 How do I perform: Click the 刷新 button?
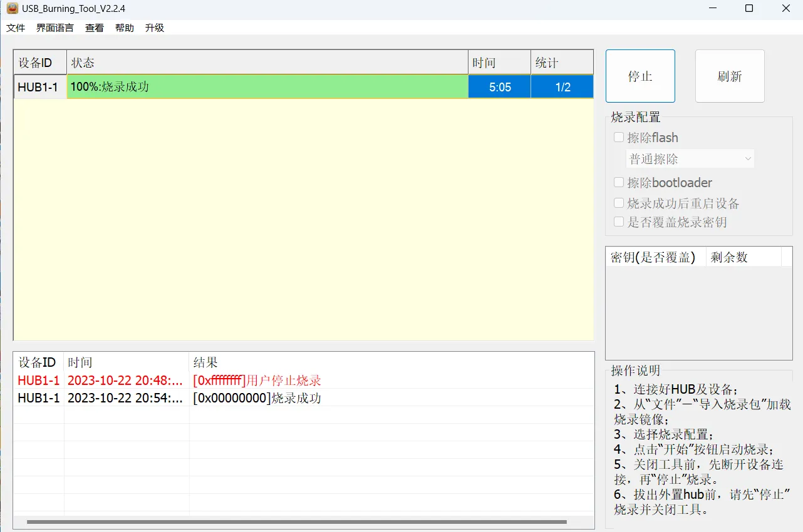point(730,76)
